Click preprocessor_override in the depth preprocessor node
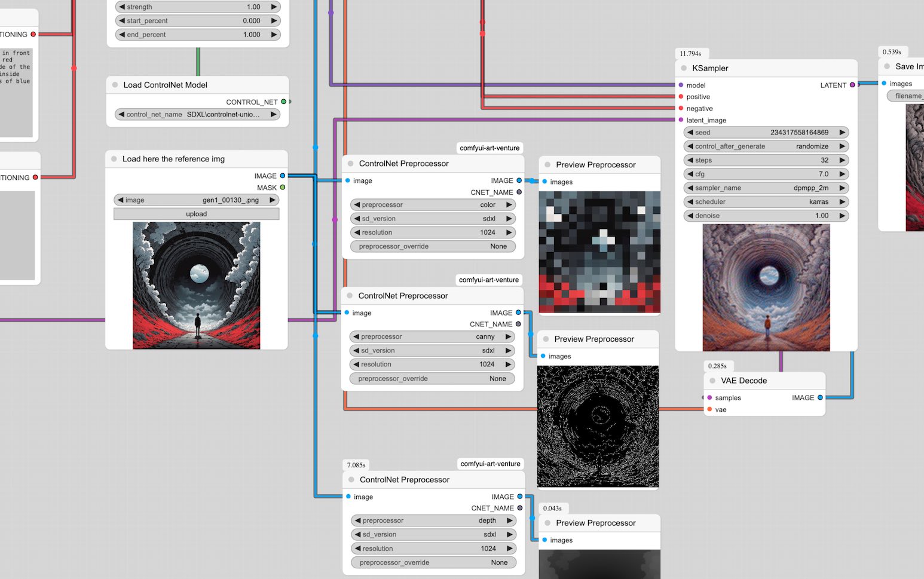Screen dimensions: 924x579 (434, 563)
